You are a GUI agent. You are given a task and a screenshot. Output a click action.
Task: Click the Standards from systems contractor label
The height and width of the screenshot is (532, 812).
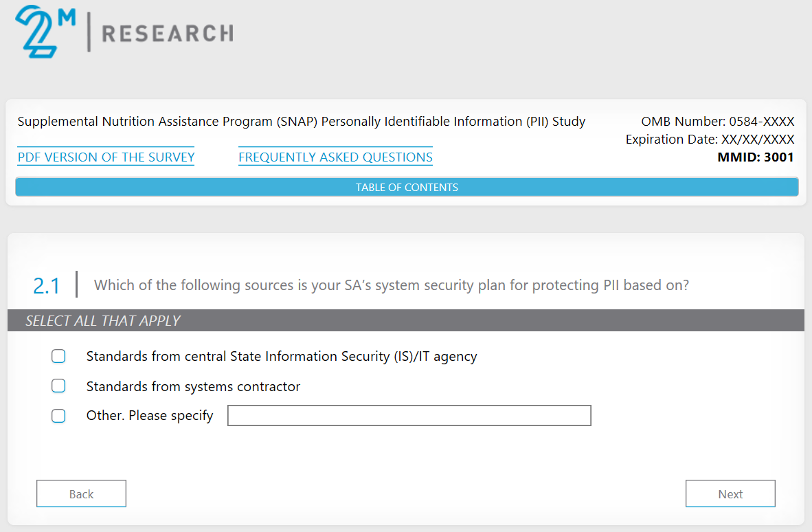coord(193,386)
